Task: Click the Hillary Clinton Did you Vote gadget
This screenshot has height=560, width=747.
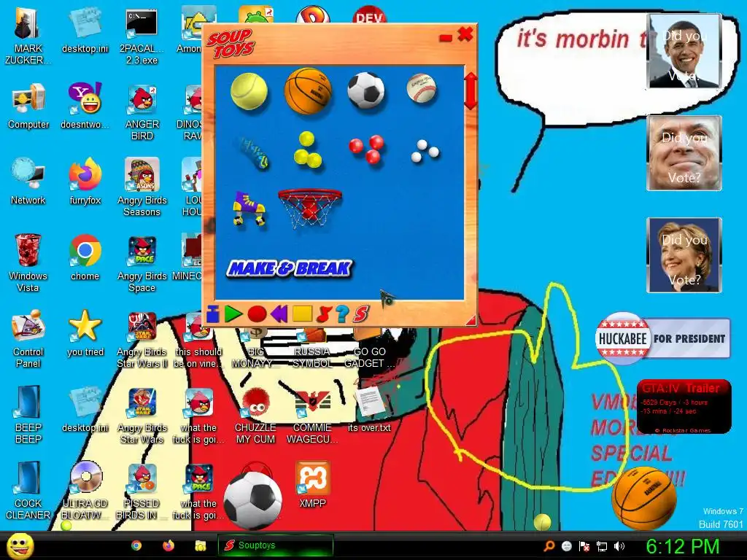Action: [684, 254]
